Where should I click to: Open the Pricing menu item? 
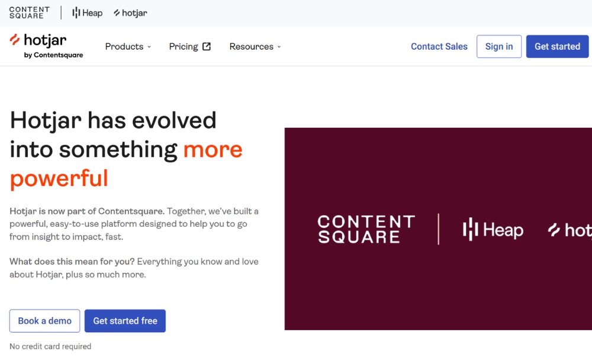pyautogui.click(x=184, y=46)
